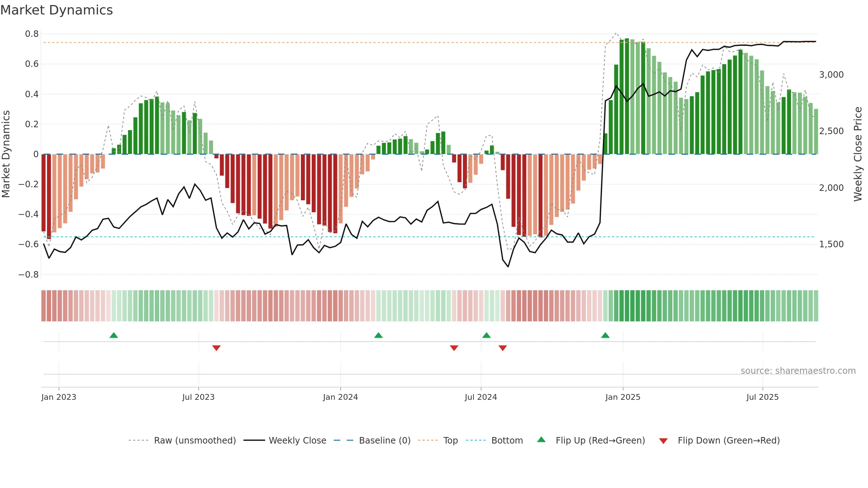Click the Market Dynamics chart title
868x488 pixels.
point(56,10)
